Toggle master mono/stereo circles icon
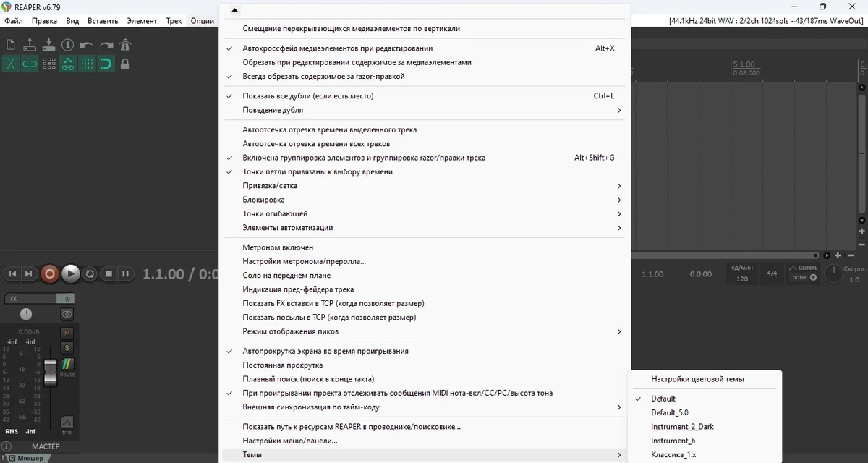 (67, 314)
